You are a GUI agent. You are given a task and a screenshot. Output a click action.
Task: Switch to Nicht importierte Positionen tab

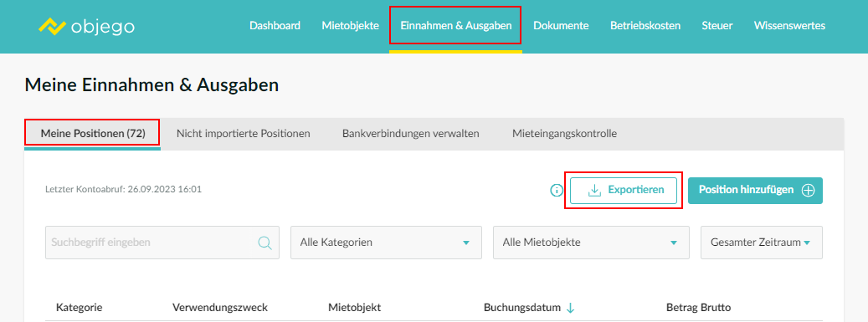243,133
